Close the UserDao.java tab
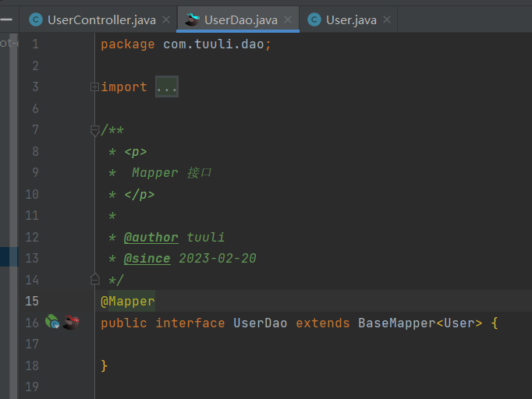 click(x=288, y=19)
